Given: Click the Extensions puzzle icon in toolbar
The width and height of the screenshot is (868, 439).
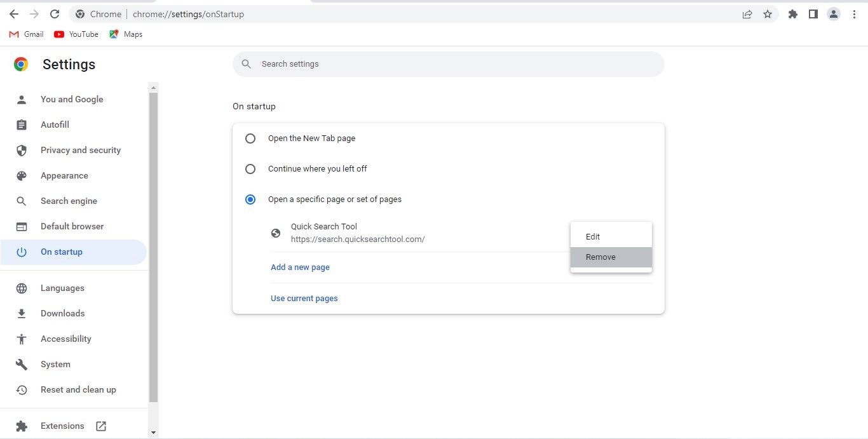Looking at the screenshot, I should [x=792, y=13].
